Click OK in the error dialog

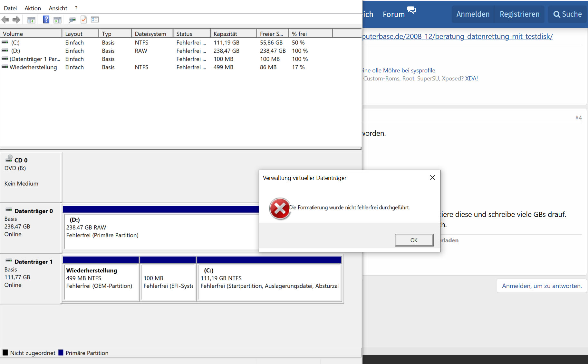[x=414, y=240]
